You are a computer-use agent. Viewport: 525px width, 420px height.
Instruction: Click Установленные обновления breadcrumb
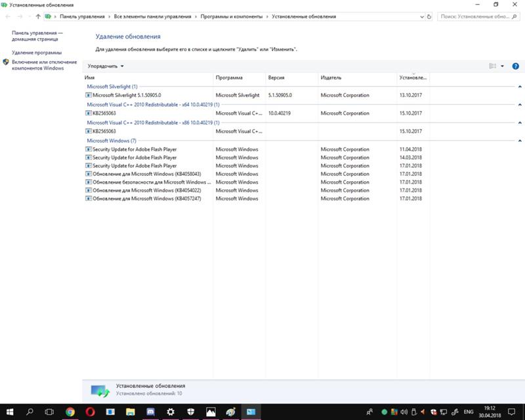(x=304, y=16)
